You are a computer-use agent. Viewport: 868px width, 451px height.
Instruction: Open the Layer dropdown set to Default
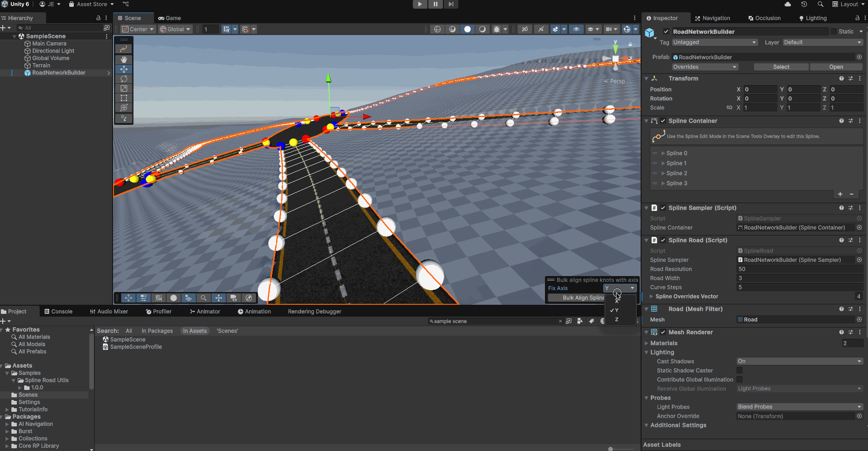click(822, 42)
